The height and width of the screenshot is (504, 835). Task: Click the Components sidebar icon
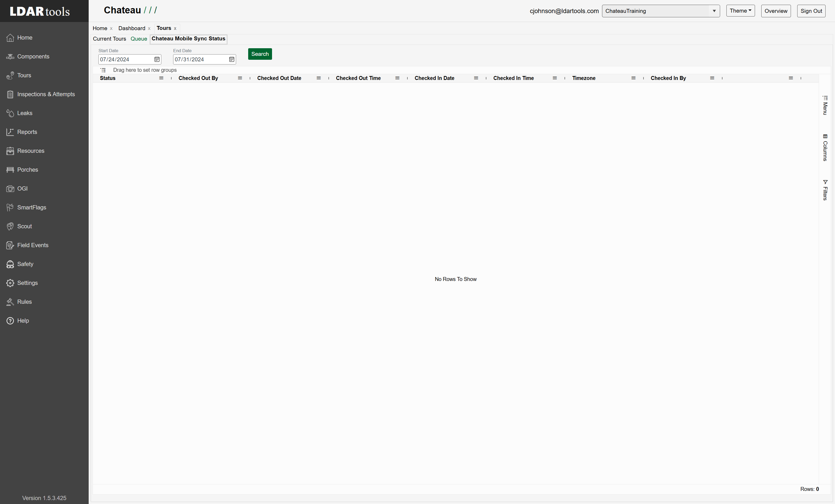(10, 57)
